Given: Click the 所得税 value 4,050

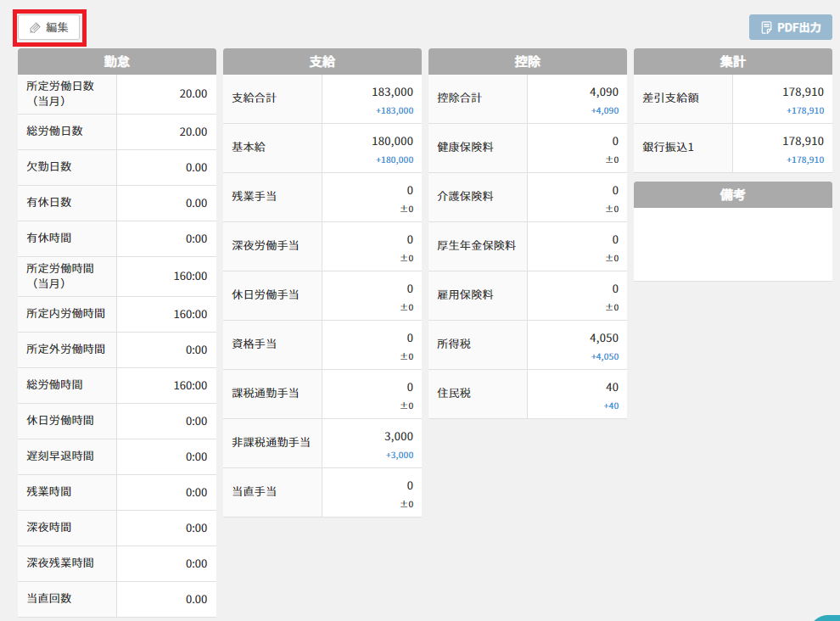Looking at the screenshot, I should click(x=604, y=338).
